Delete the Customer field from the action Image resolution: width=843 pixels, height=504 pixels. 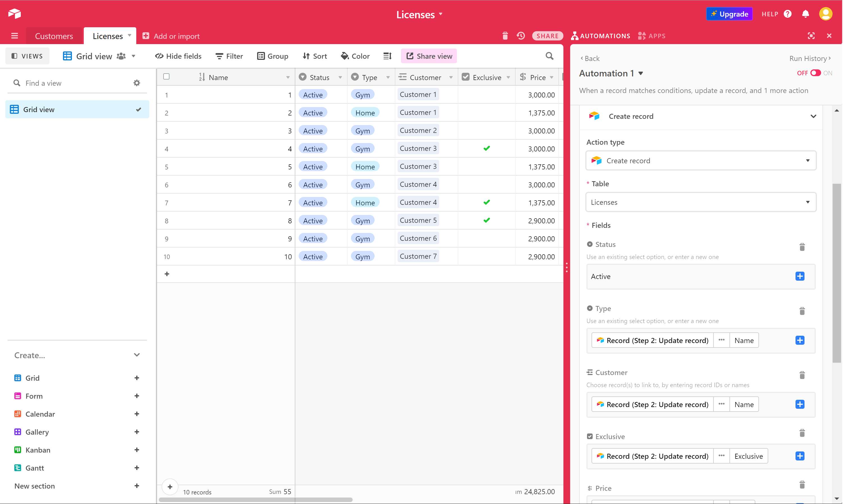tap(802, 375)
